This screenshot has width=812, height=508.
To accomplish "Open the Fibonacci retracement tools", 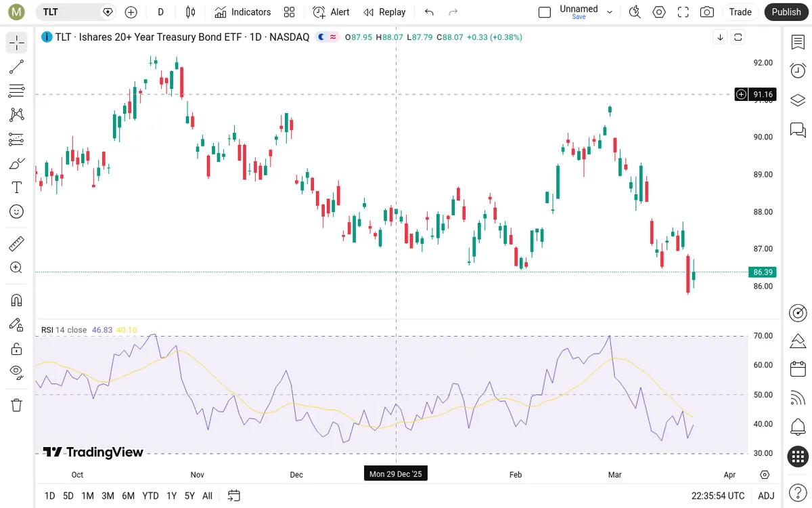I will [17, 91].
